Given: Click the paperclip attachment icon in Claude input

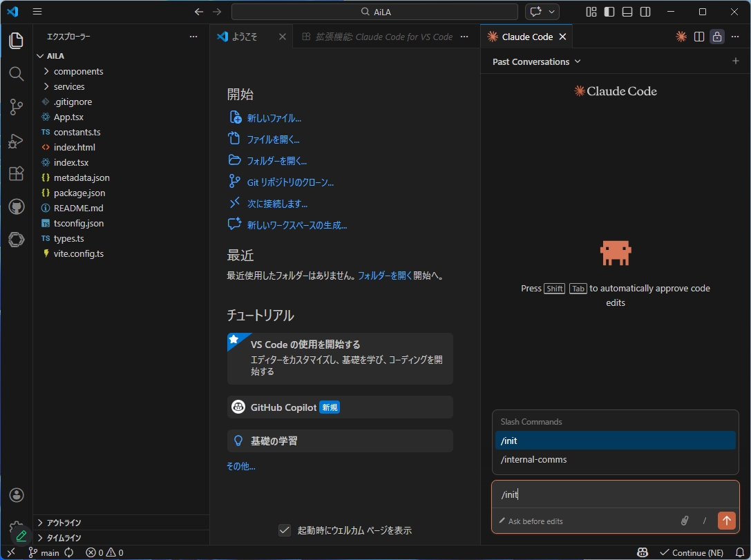Looking at the screenshot, I should [685, 521].
